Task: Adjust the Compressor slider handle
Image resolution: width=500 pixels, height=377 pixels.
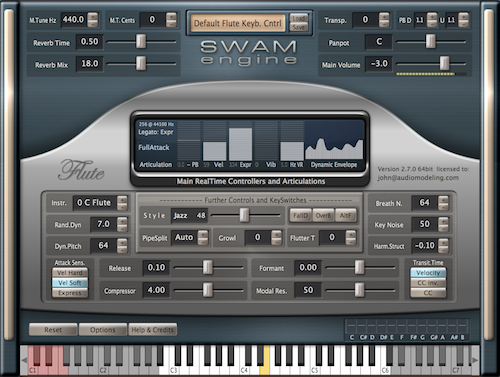Action: tap(208, 290)
